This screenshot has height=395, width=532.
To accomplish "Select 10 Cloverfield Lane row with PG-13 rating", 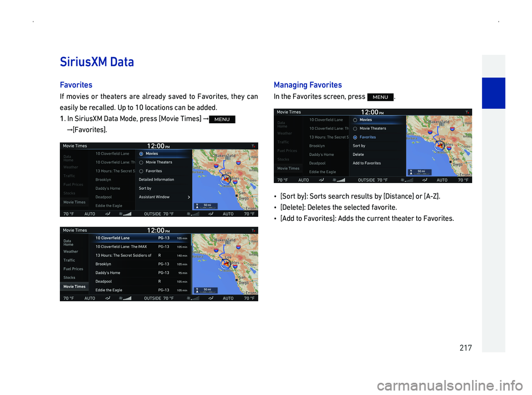I will [x=140, y=238].
